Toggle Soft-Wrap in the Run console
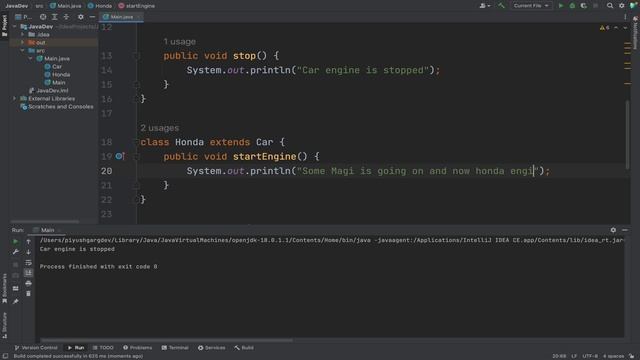Screen dimensions: 640x360 (x=29, y=262)
